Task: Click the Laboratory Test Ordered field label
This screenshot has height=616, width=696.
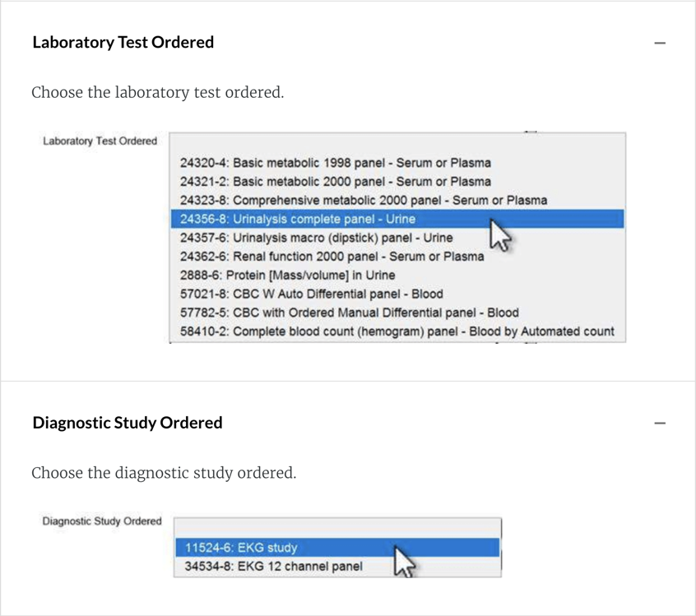Action: [x=100, y=141]
